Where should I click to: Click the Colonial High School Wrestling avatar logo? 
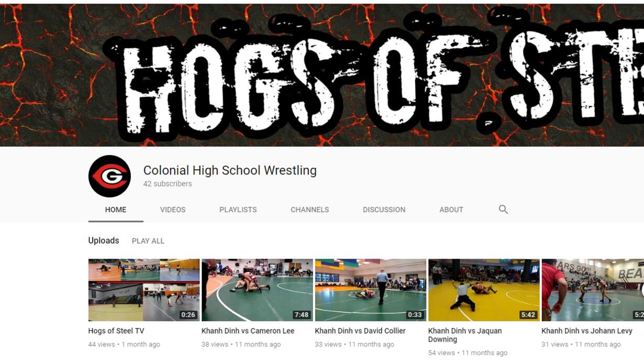[109, 176]
